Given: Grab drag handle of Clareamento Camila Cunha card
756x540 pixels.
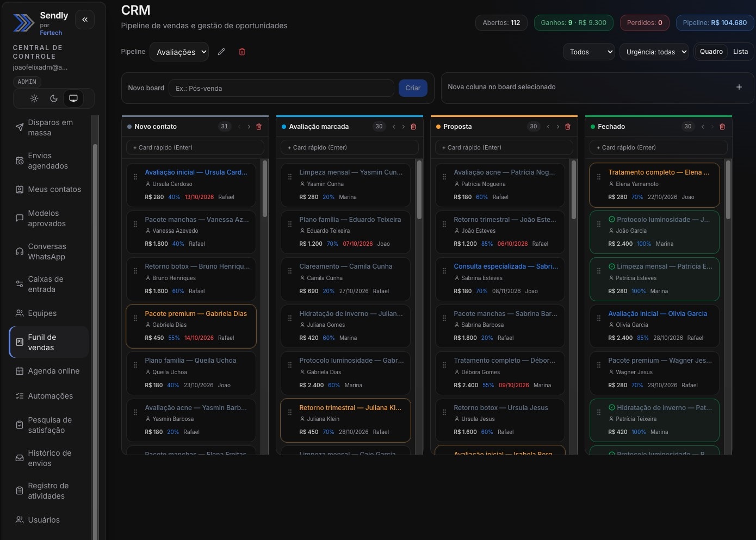Looking at the screenshot, I should [x=290, y=271].
